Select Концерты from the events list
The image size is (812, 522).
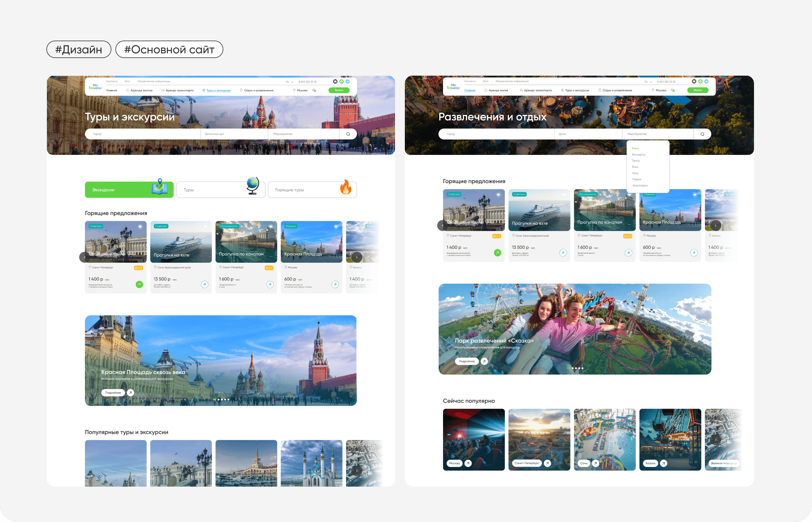point(639,155)
